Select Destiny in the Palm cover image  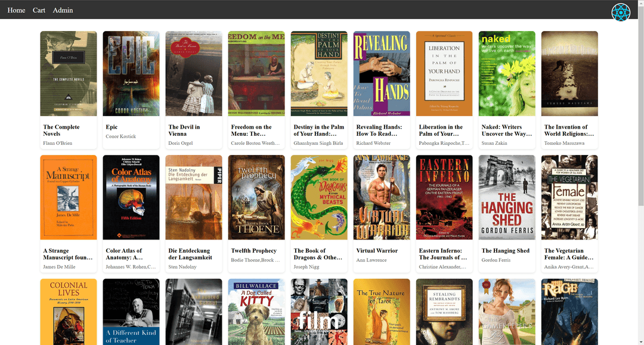(x=319, y=73)
